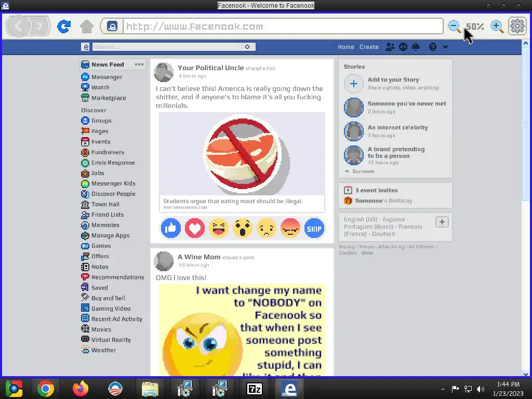Open Manage Apps in sidebar
The height and width of the screenshot is (399, 532).
point(105,235)
